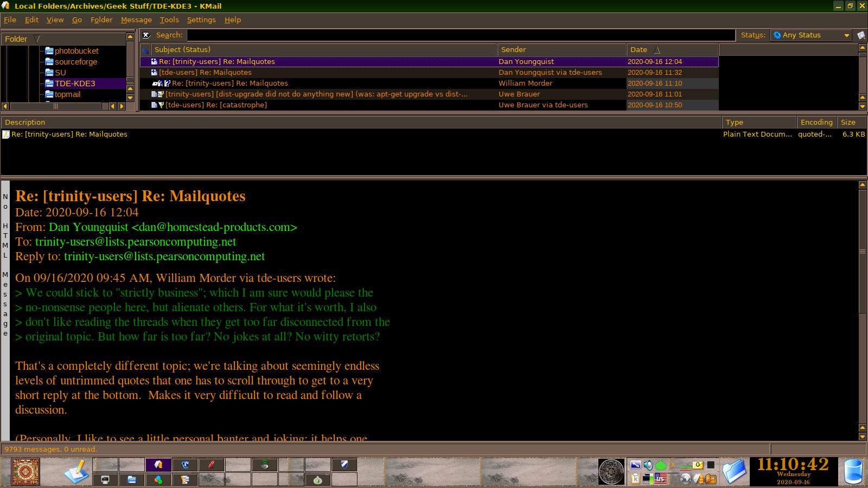Click the message body vertical scrollbar handle
Image resolution: width=868 pixels, height=488 pixels.
pos(863,251)
